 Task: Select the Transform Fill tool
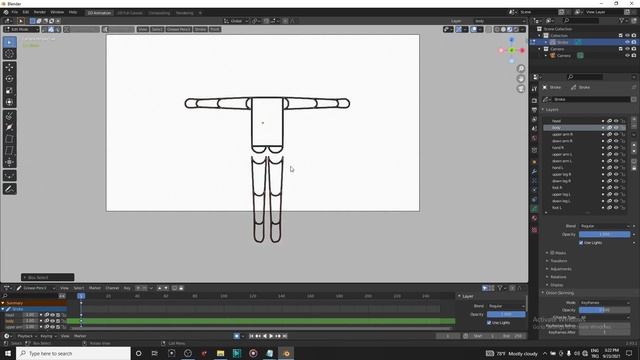(10, 176)
